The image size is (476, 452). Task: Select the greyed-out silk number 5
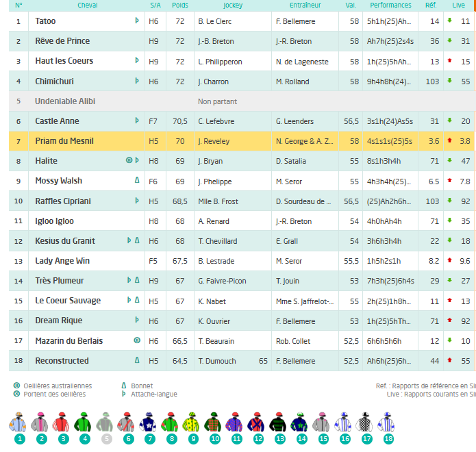[105, 423]
